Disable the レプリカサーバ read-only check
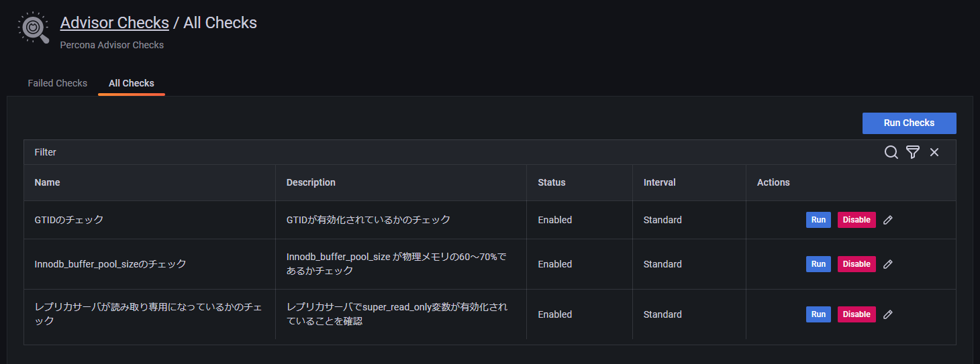This screenshot has width=980, height=364. pos(856,314)
